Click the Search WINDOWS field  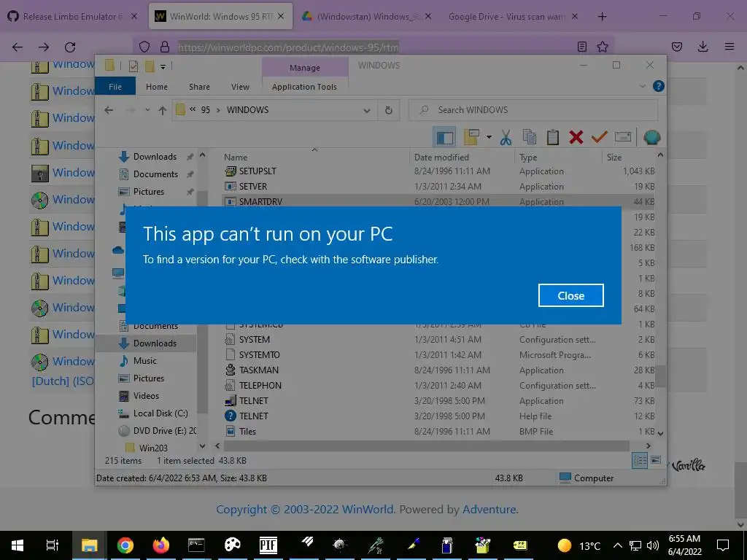533,110
